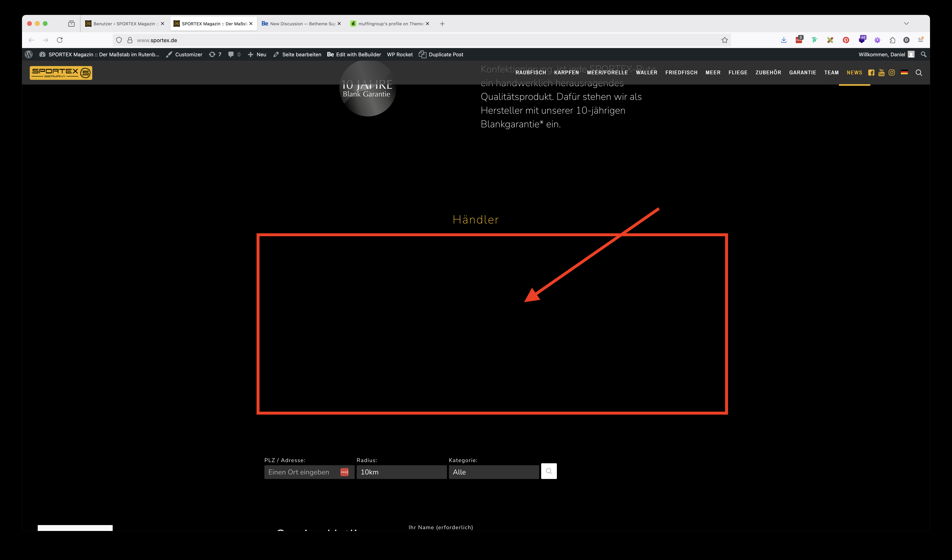Open the RAUBFISCH menu item
Image resolution: width=952 pixels, height=560 pixels.
click(x=531, y=72)
